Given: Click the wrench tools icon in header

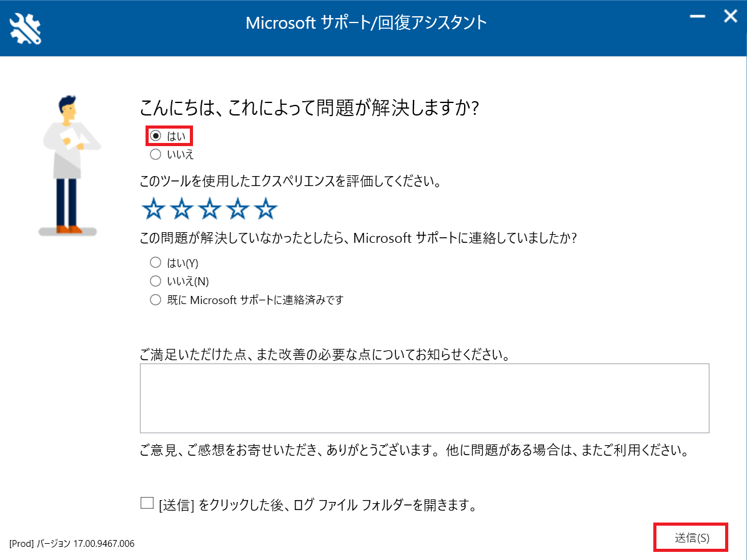Looking at the screenshot, I should click(x=26, y=29).
